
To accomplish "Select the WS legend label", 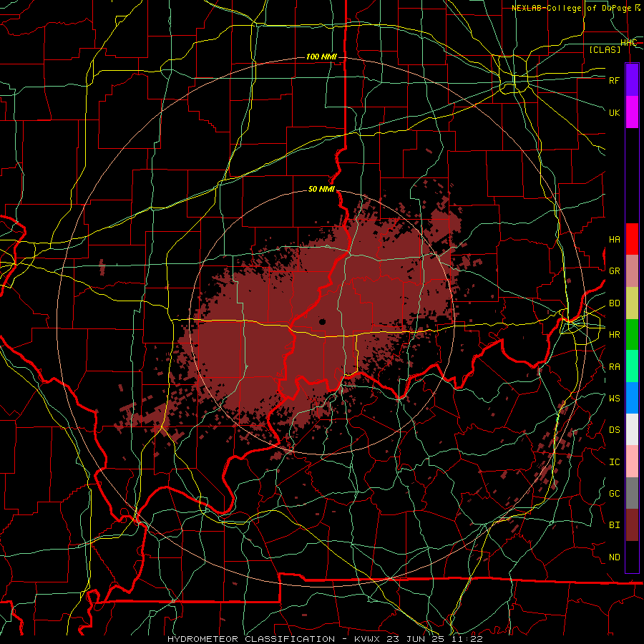I will (614, 399).
